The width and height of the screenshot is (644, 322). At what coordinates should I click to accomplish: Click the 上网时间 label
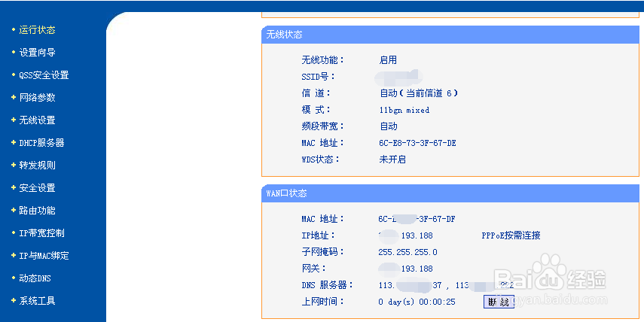click(x=322, y=302)
